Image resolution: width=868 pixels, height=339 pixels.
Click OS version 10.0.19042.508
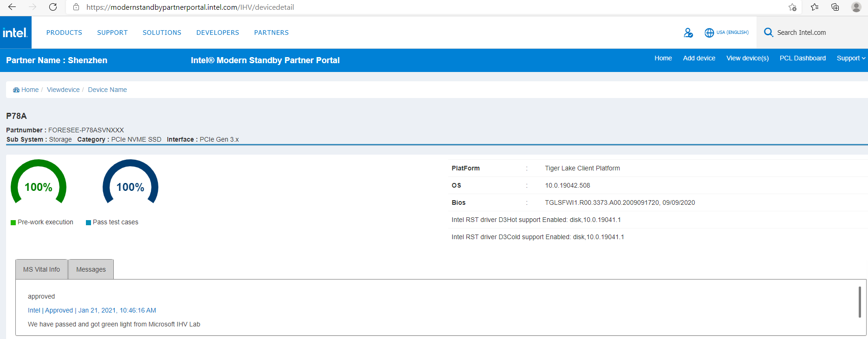[x=568, y=185]
